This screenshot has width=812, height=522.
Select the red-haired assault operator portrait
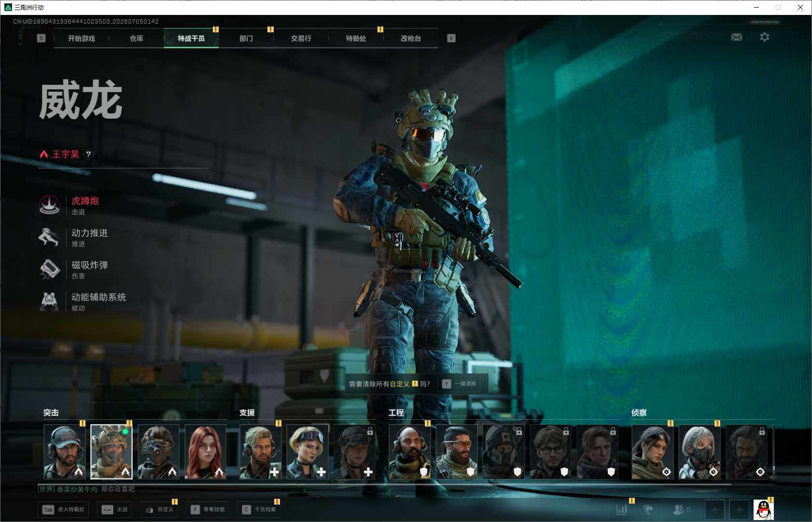point(205,452)
